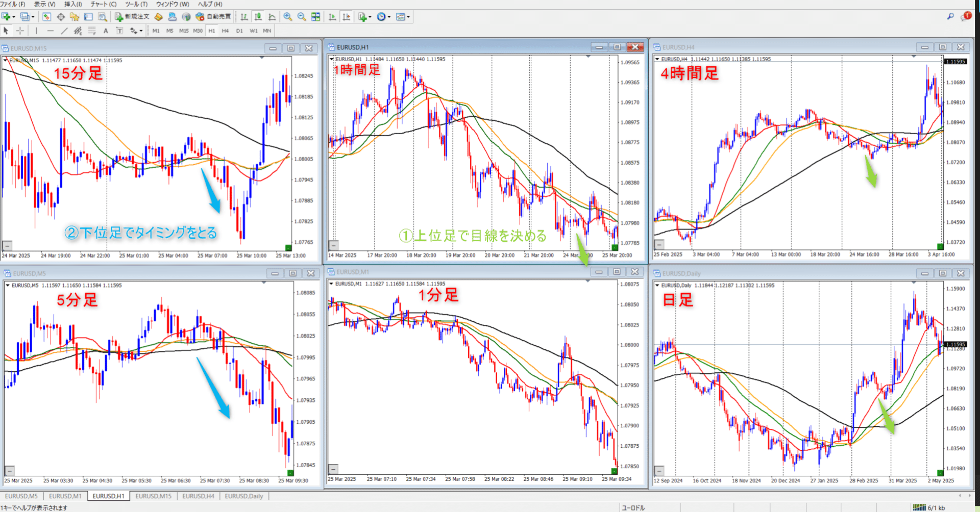
Task: Select the EURUSD,M15 bottom tab
Action: tap(154, 496)
